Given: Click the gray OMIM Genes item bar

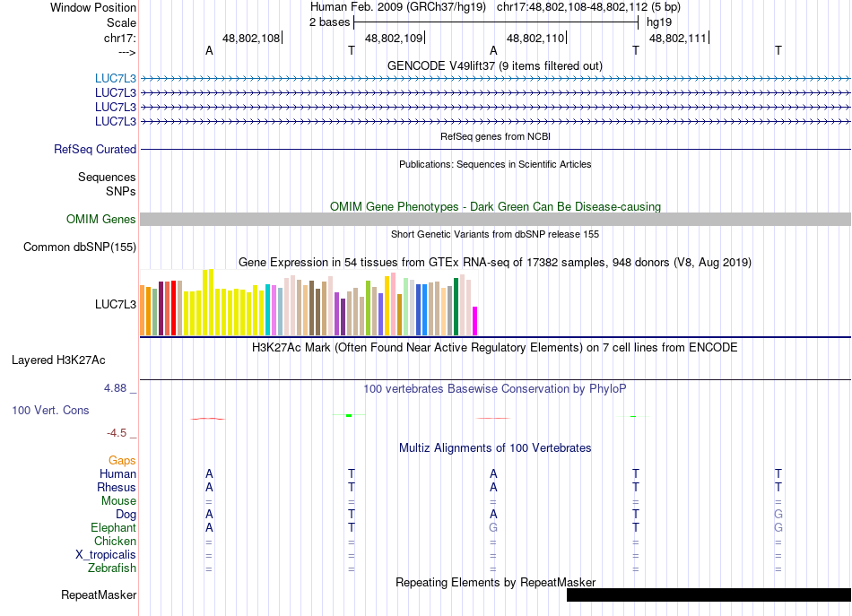Looking at the screenshot, I should tap(495, 219).
